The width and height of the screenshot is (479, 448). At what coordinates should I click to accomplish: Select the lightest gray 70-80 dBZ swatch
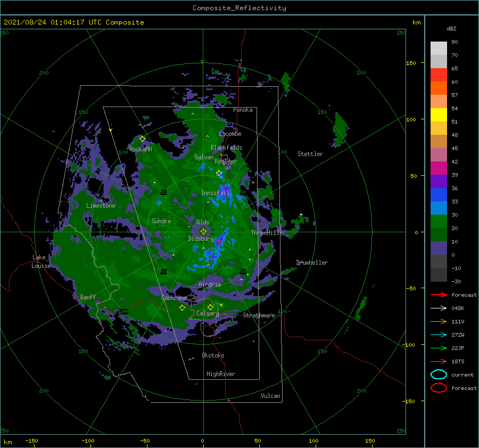[x=439, y=48]
